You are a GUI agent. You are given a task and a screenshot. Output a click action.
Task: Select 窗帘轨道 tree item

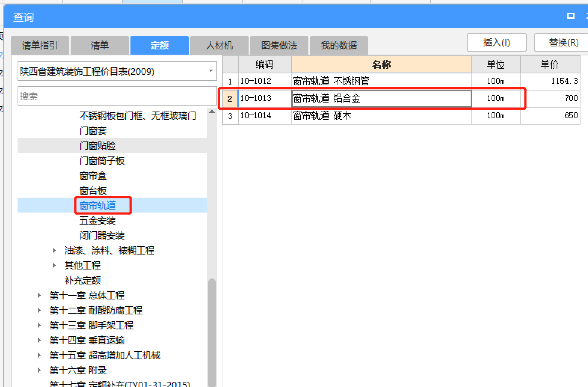pyautogui.click(x=98, y=205)
